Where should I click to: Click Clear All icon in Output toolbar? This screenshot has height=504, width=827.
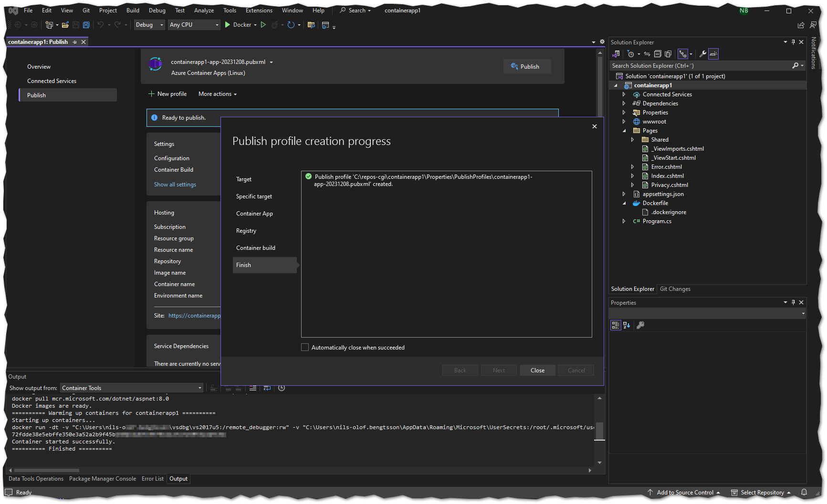tap(253, 388)
